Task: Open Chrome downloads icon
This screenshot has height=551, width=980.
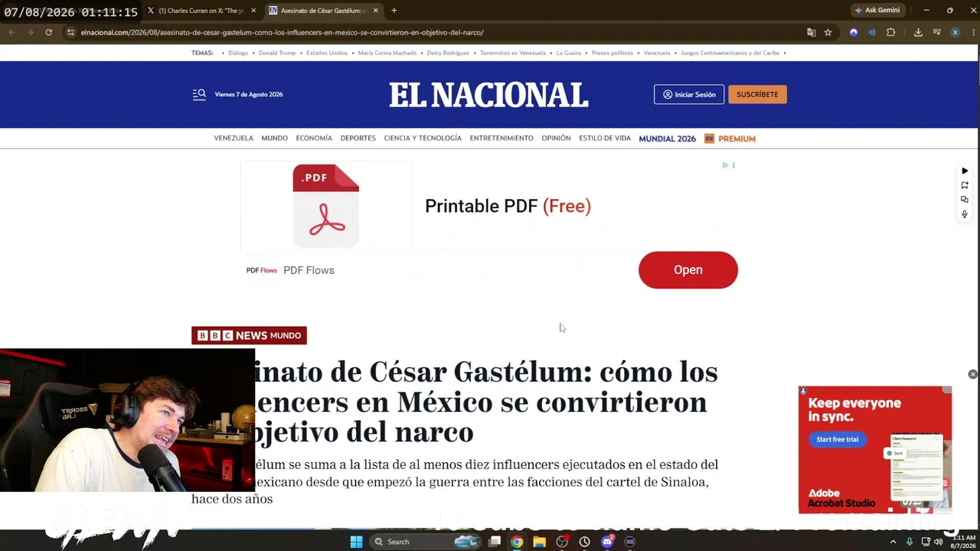Action: [x=918, y=32]
